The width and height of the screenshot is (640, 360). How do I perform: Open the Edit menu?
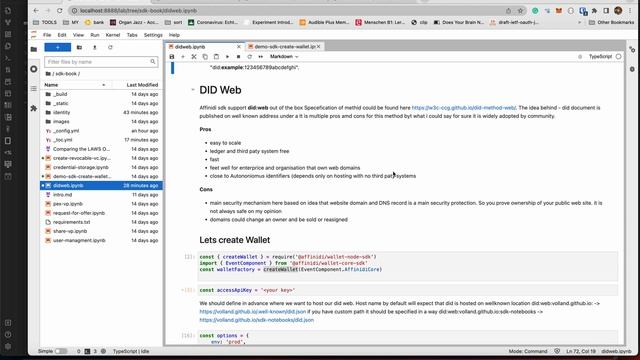(x=62, y=35)
